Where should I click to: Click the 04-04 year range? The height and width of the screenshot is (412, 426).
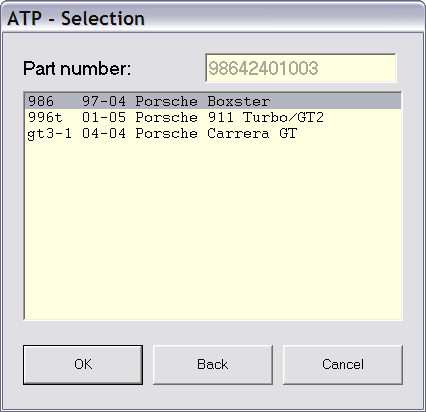104,133
